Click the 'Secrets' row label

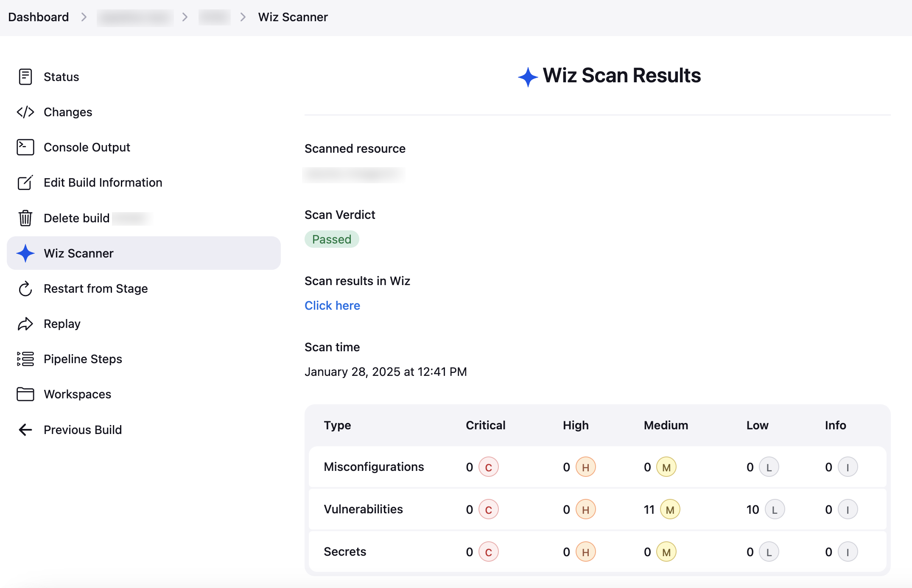[x=345, y=552]
